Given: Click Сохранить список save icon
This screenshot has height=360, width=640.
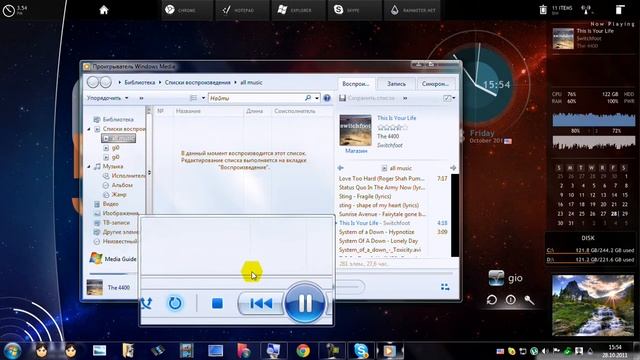Looking at the screenshot, I should point(342,98).
